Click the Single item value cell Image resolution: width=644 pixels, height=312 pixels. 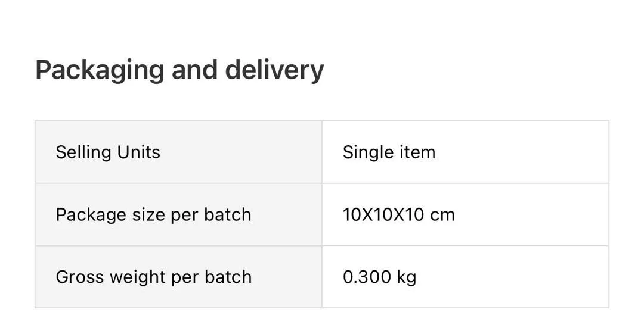(465, 152)
